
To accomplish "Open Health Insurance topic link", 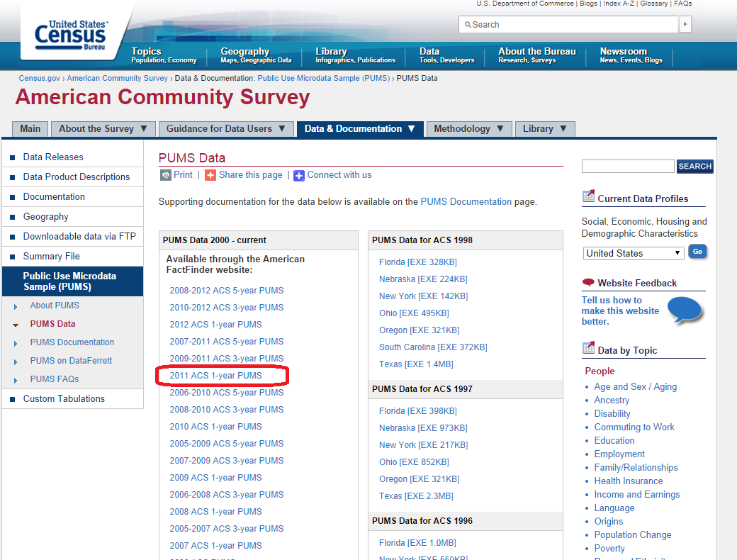I will point(629,481).
